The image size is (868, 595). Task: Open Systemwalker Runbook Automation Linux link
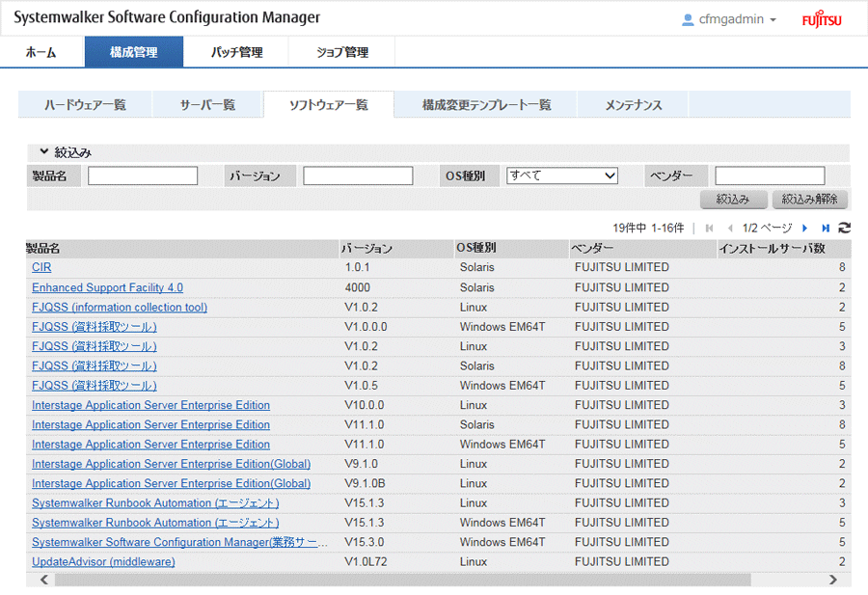click(x=155, y=503)
